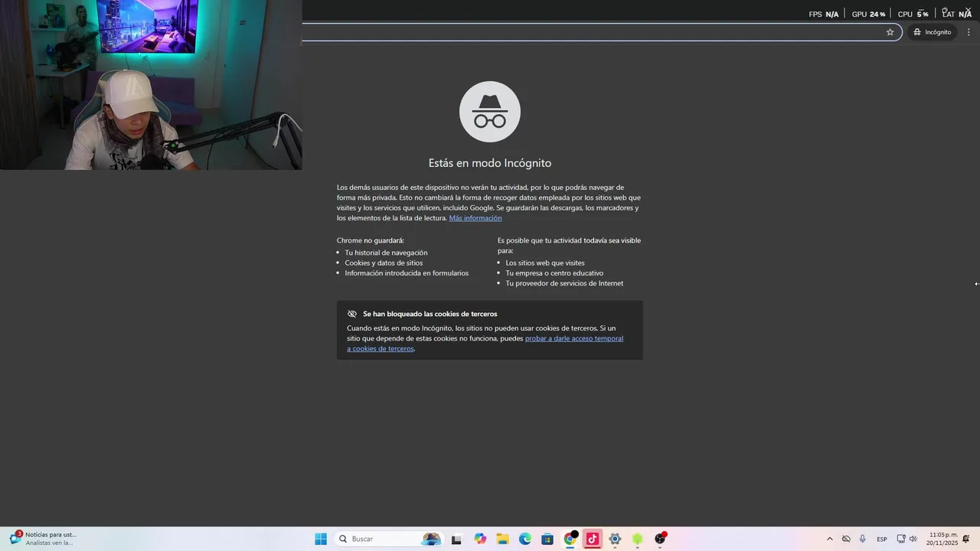The image size is (980, 551).
Task: Click the overlay LAT N/A readout
Action: tap(956, 14)
